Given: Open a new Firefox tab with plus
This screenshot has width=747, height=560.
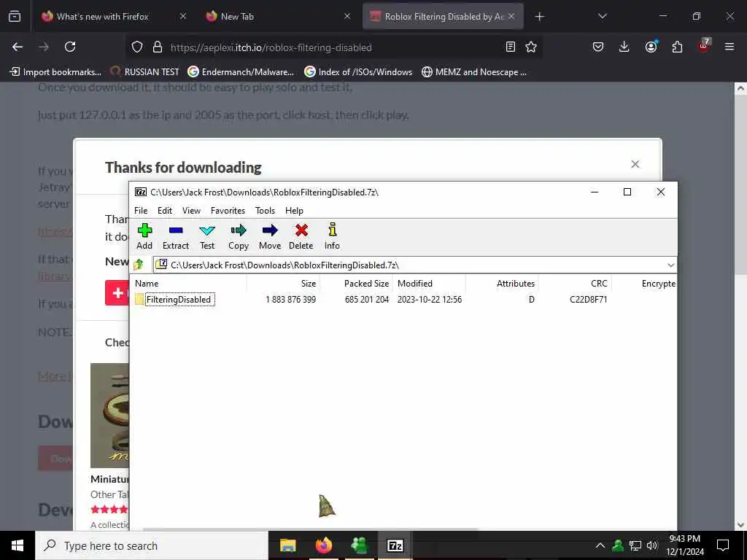Looking at the screenshot, I should 539,17.
